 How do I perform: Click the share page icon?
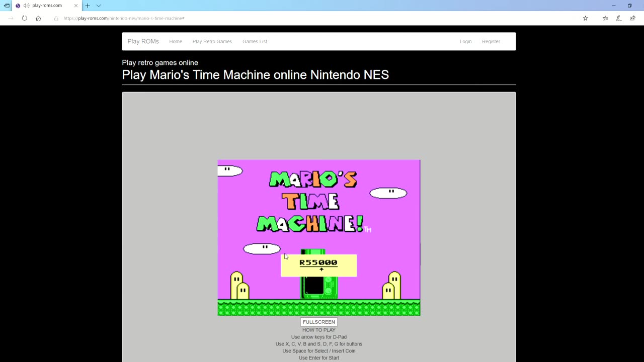(632, 18)
